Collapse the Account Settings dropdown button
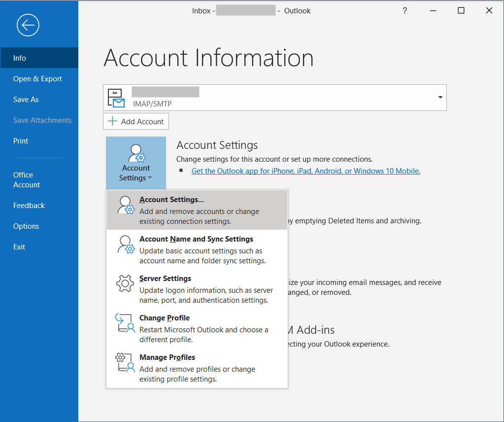This screenshot has height=422, width=504. 136,163
